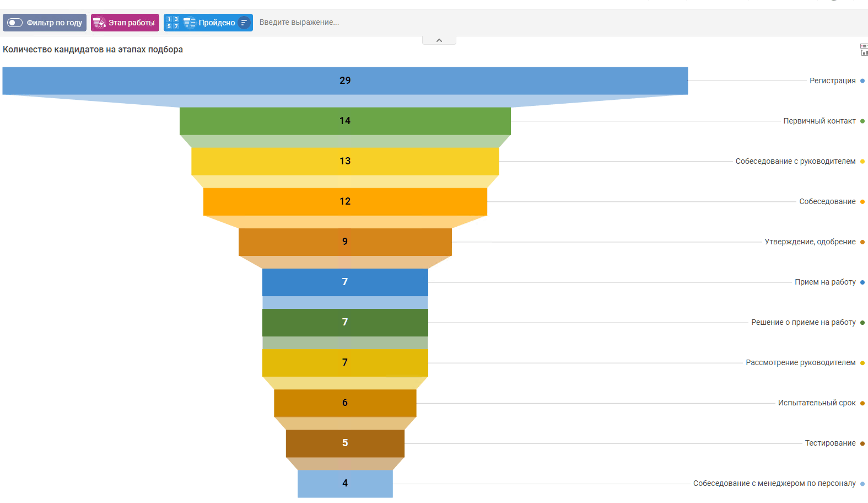Select the Регистрация funnel segment showing 29

pyautogui.click(x=345, y=81)
